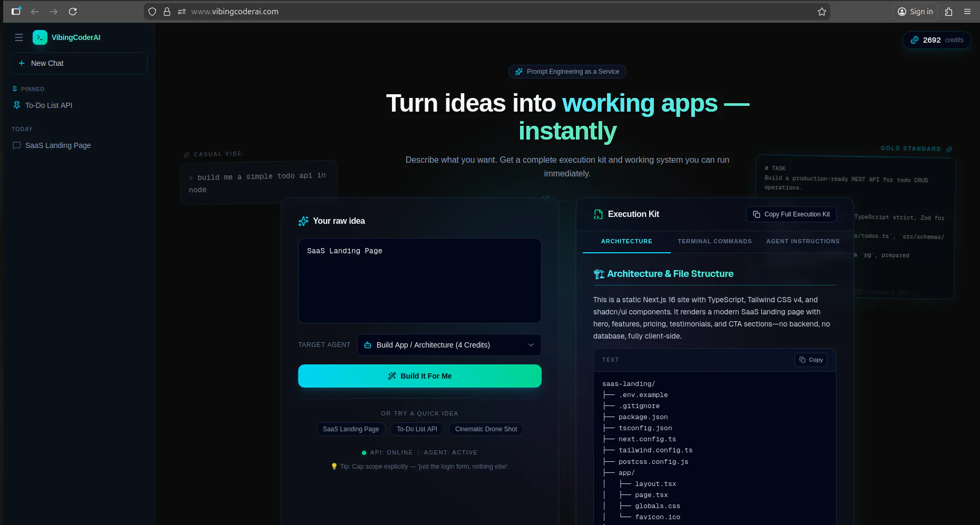Start a New Chat
This screenshot has width=980, height=525.
[x=79, y=63]
